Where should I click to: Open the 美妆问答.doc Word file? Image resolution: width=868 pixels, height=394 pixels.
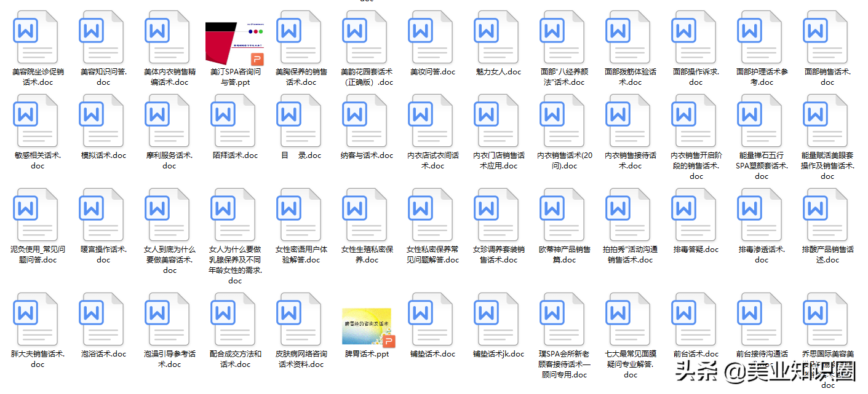point(431,37)
